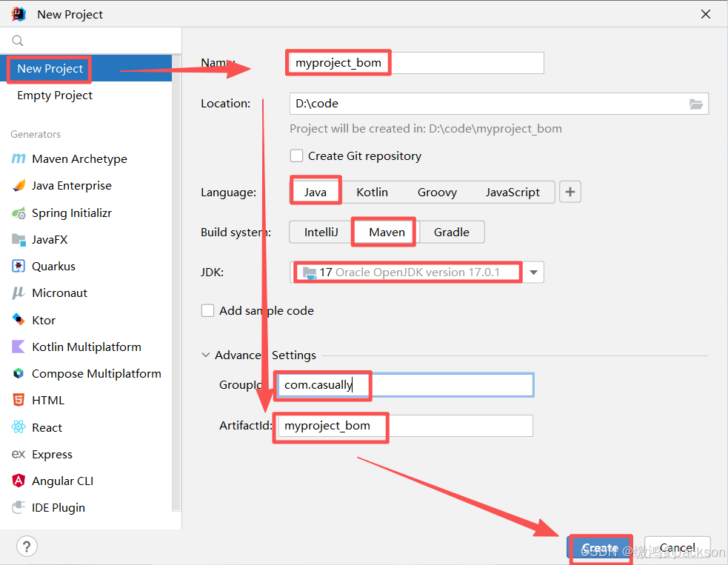Click the generators list scrollbar
This screenshot has width=728, height=565.
176,282
